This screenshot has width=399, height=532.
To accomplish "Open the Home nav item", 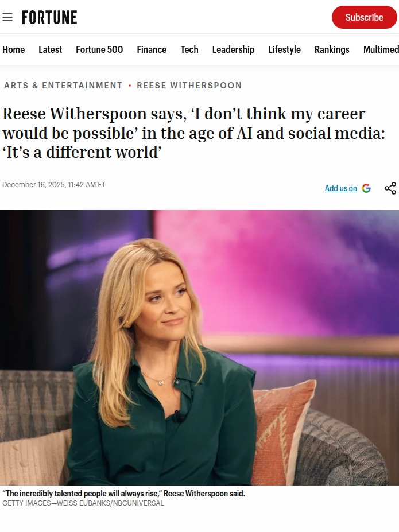I will coord(14,49).
